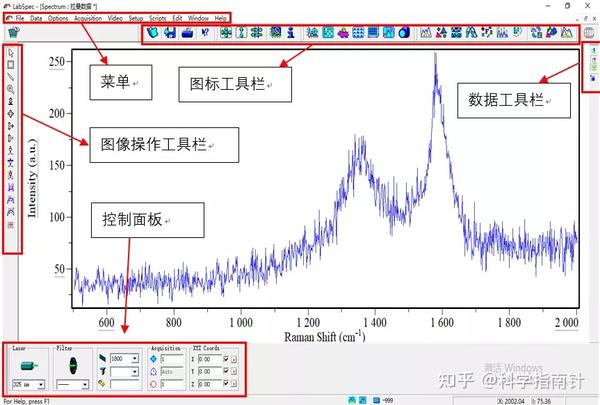Viewport: 600px width, 405px height.
Task: Open the Scripts menu
Action: click(157, 18)
